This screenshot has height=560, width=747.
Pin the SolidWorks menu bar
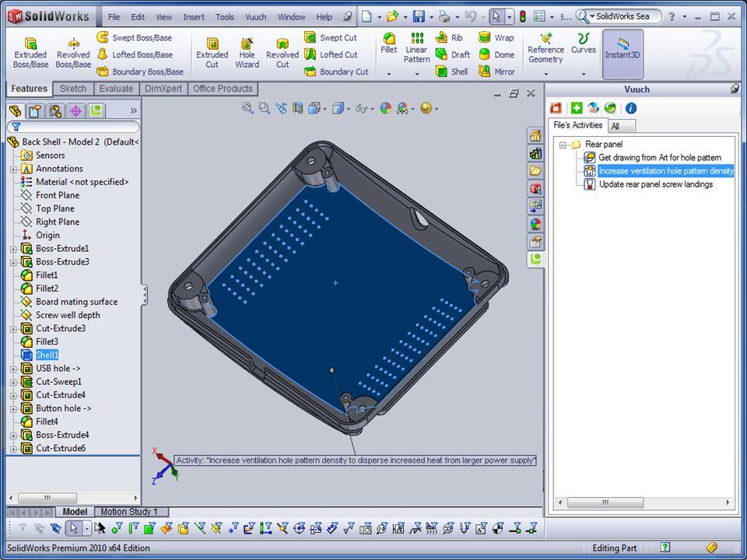click(348, 16)
